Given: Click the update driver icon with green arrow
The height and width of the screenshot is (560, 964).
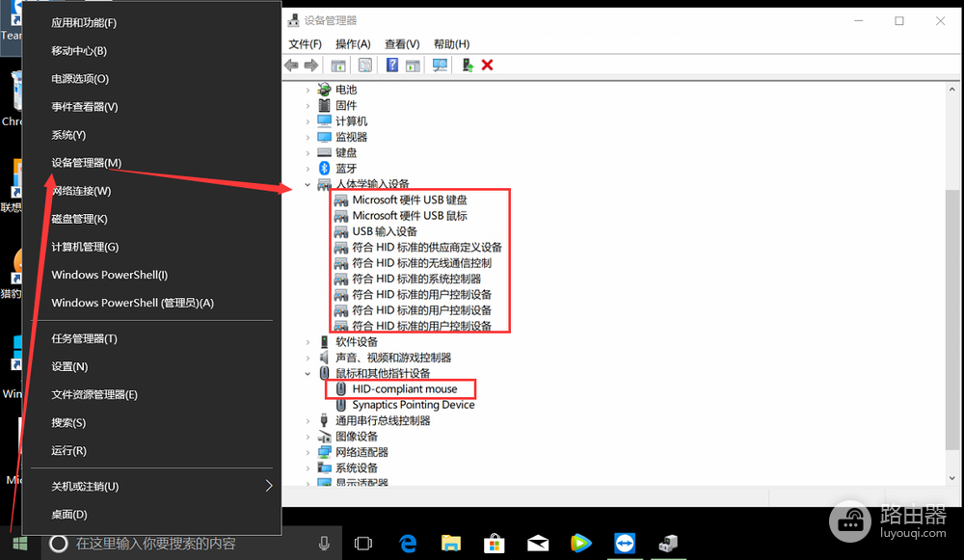Looking at the screenshot, I should (x=468, y=66).
